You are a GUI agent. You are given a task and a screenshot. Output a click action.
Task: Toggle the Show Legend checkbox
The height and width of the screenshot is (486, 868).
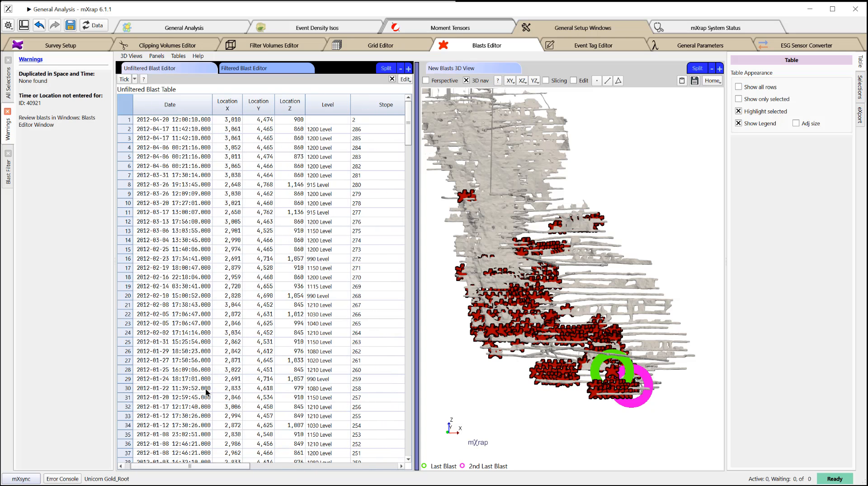739,123
